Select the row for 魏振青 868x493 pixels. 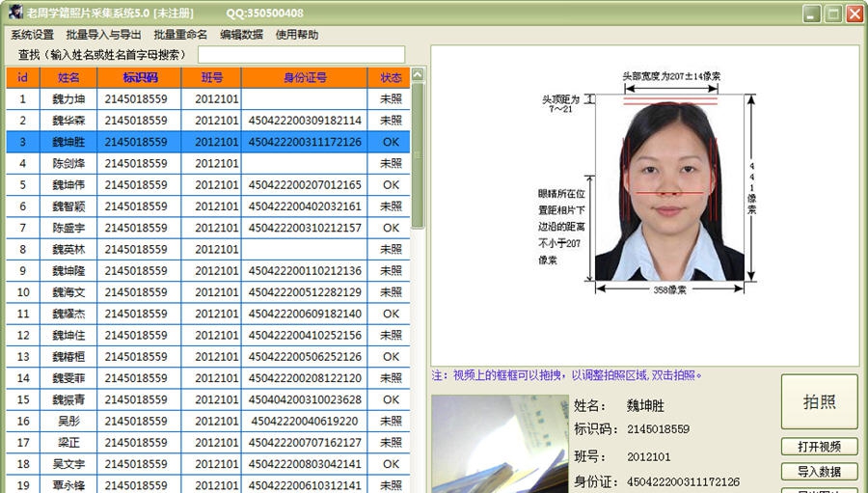208,399
